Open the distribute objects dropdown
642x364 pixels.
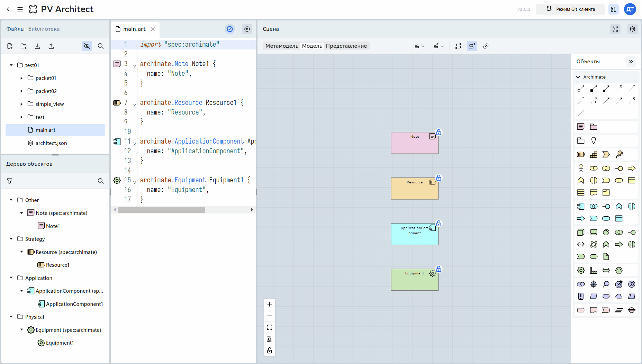click(438, 46)
